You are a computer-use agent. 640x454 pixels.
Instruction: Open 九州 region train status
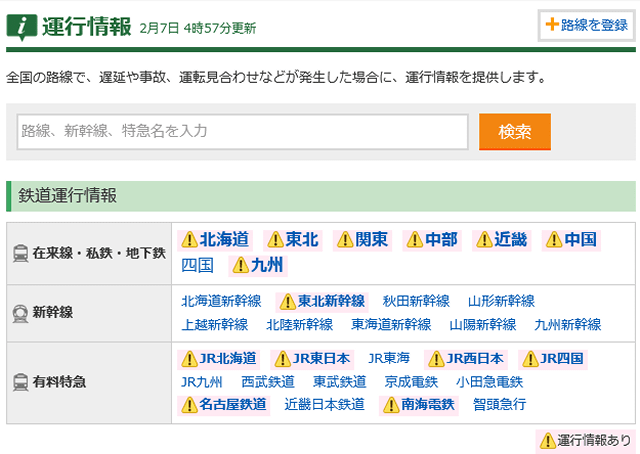coord(267,265)
